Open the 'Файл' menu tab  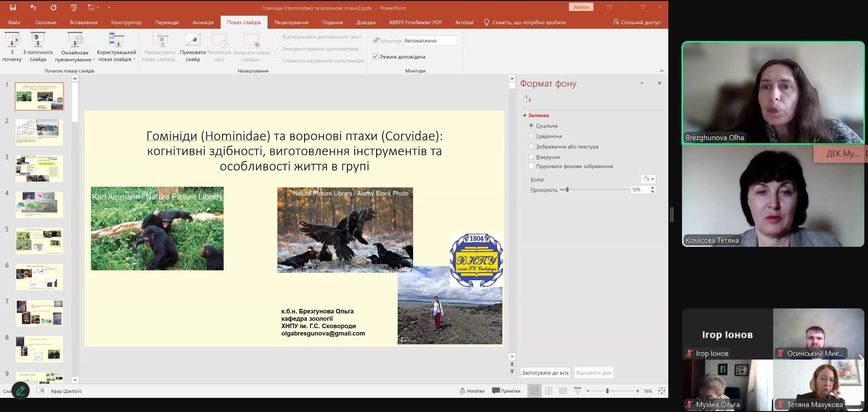(14, 22)
